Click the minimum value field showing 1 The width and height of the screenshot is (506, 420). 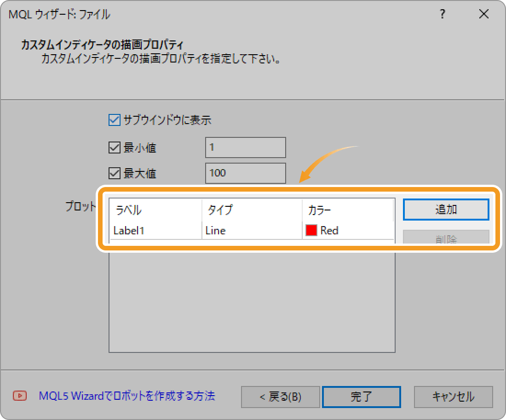[x=245, y=148]
